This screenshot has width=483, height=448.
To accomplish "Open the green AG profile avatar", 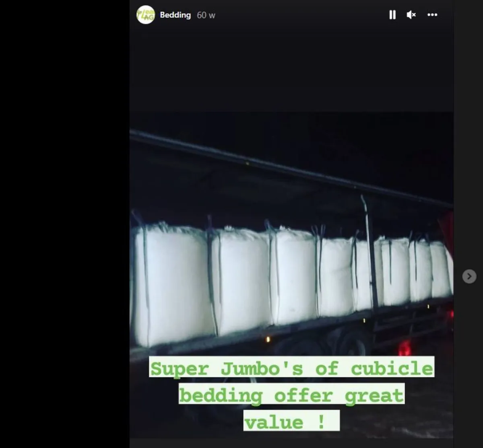I will click(146, 15).
